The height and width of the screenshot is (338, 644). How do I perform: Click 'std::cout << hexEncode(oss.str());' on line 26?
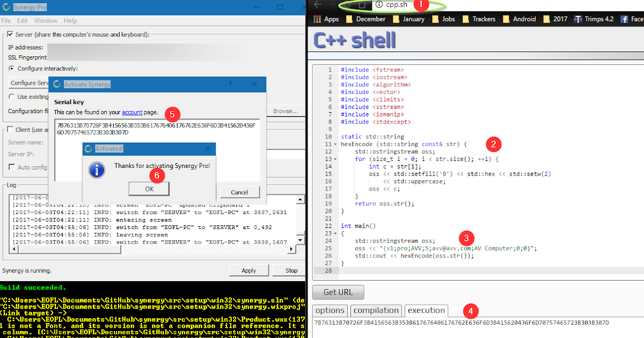click(x=414, y=256)
